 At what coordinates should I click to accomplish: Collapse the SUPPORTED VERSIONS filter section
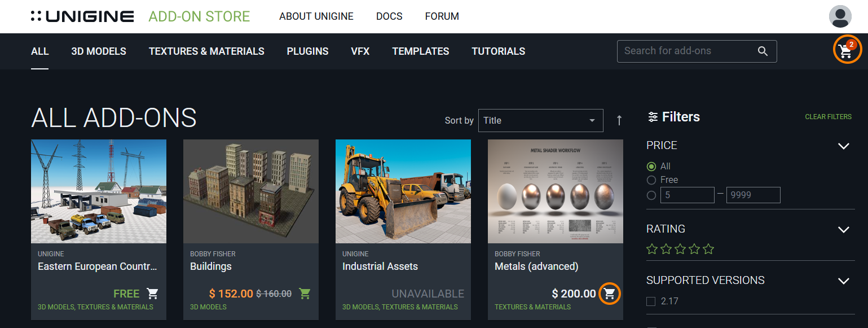click(x=844, y=281)
